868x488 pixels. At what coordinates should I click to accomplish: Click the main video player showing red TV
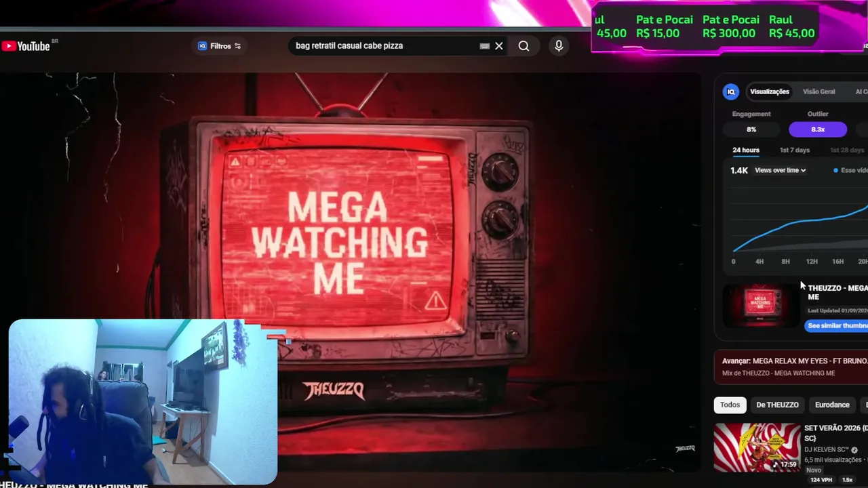tap(349, 271)
